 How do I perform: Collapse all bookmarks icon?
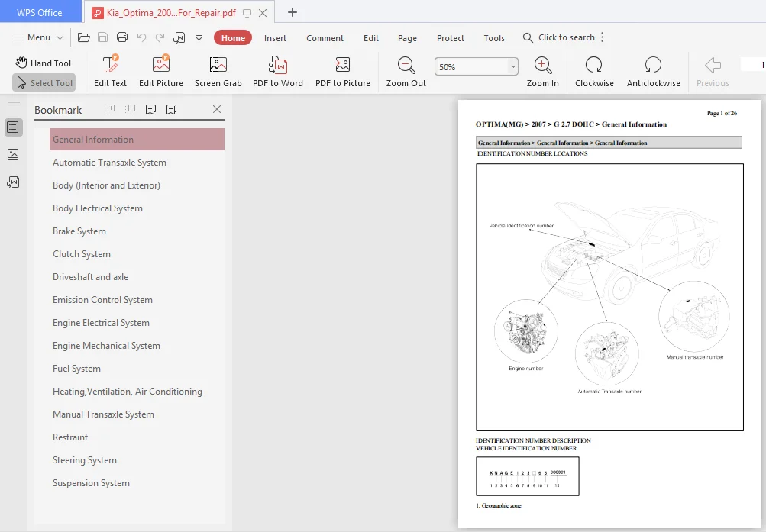click(131, 109)
